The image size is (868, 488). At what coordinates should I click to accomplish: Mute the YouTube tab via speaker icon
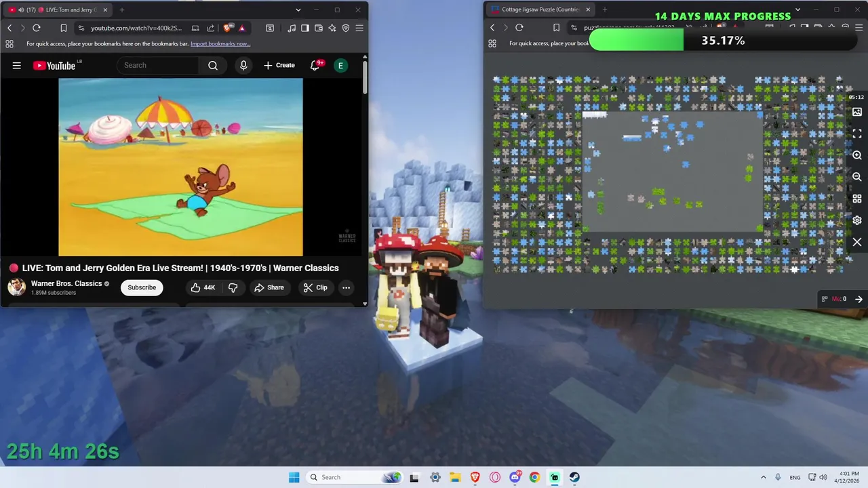coord(21,10)
